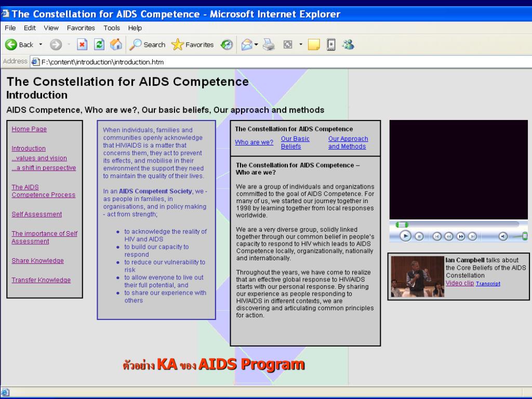532x399 pixels.
Task: Open Favorites star in toolbar
Action: click(193, 45)
